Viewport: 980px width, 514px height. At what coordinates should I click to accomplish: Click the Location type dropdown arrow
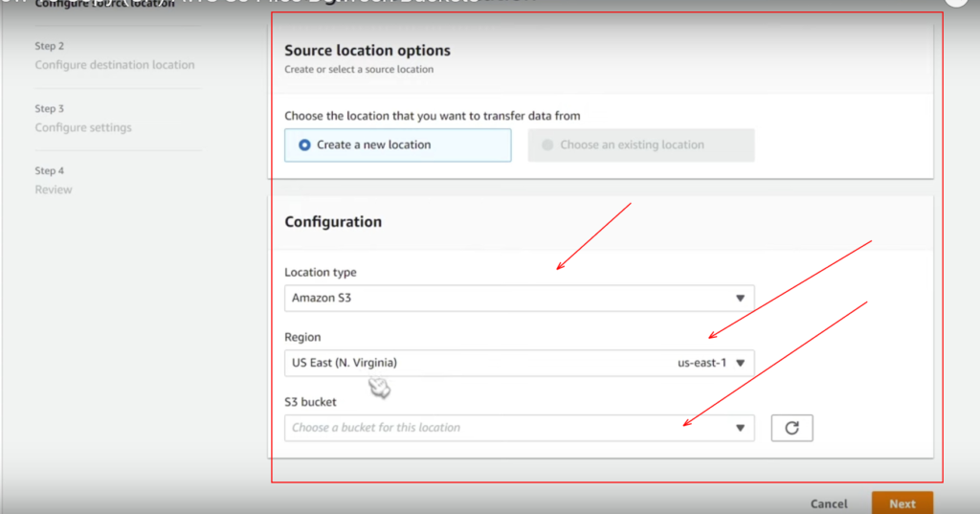coord(740,299)
